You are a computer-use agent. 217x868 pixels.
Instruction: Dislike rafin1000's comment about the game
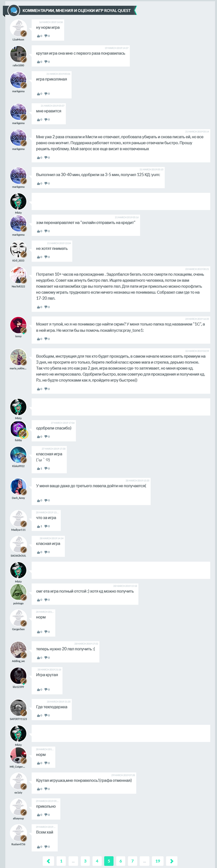click(x=47, y=62)
